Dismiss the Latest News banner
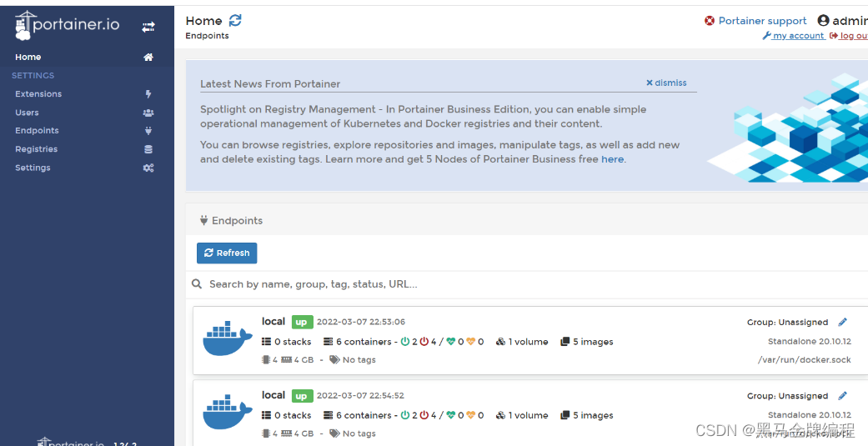 (x=666, y=83)
